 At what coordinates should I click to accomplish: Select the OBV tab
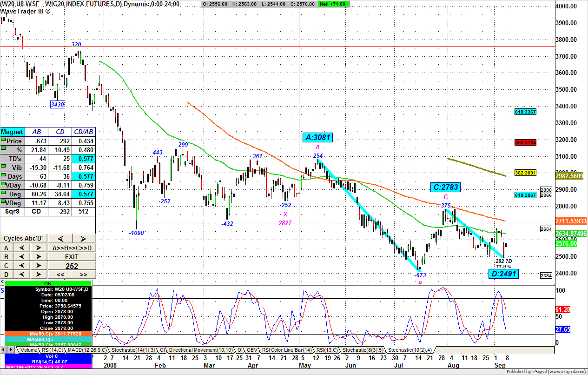click(x=252, y=349)
